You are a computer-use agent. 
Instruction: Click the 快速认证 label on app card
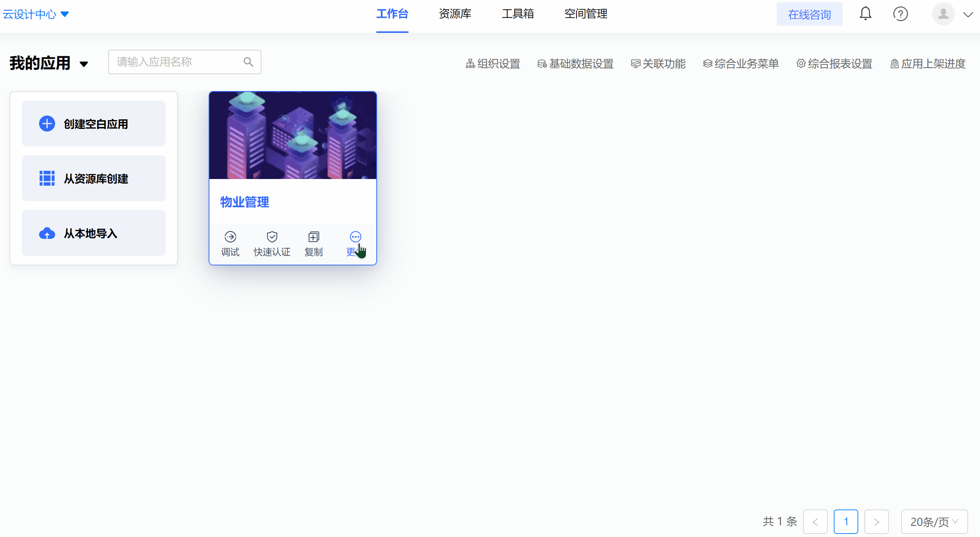coord(272,252)
